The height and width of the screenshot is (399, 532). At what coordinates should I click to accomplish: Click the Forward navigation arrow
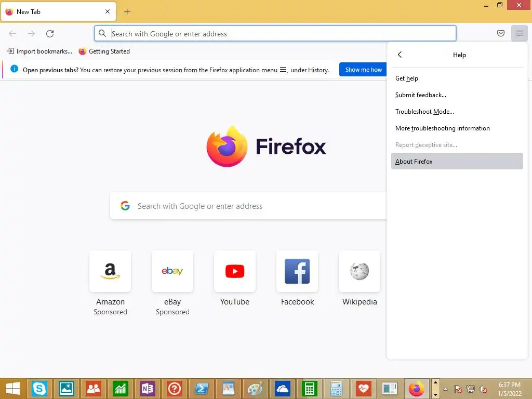pyautogui.click(x=31, y=34)
